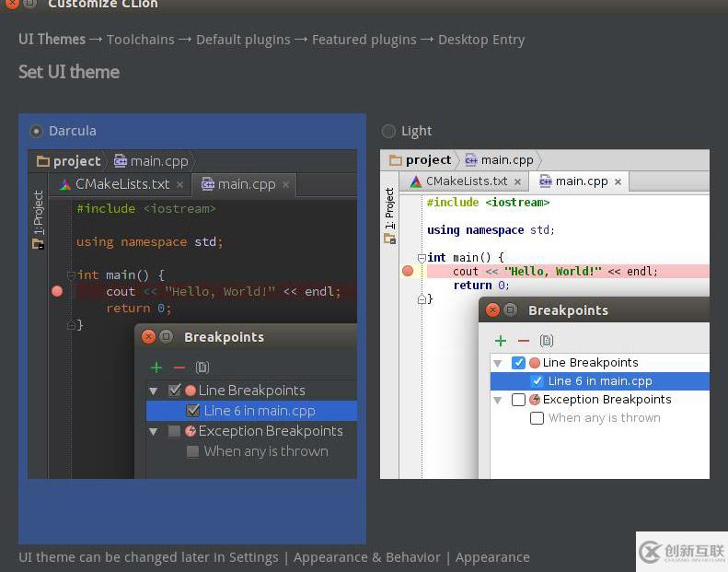
Task: Open 1: Project side panel in Light preview
Action: (x=389, y=216)
